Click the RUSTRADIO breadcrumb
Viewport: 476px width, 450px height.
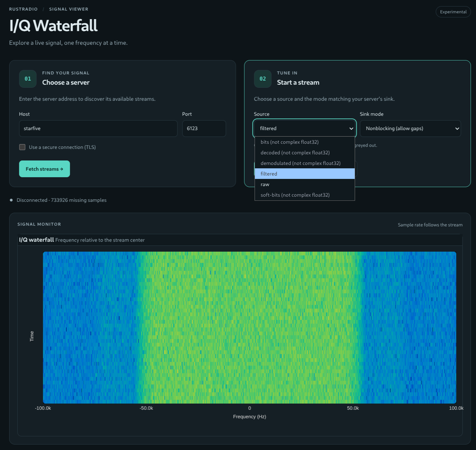tap(23, 9)
